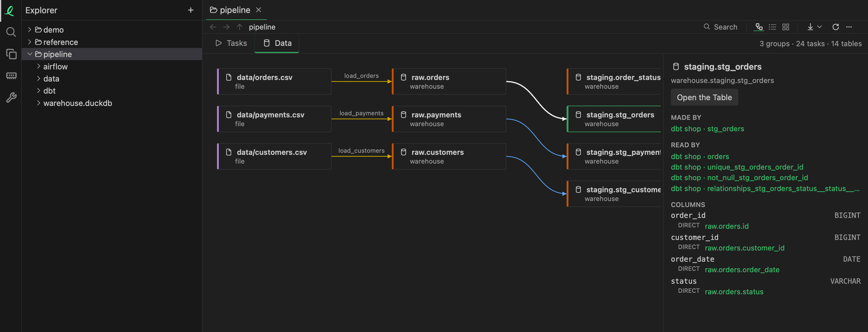Collapse the pipeline folder
868x332 pixels.
coord(30,54)
